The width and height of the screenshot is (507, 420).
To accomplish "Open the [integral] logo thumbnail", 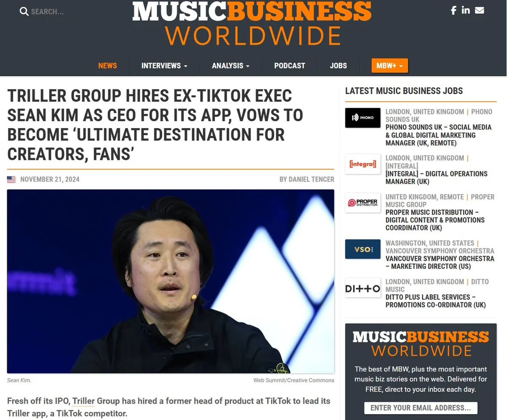I will (x=363, y=164).
